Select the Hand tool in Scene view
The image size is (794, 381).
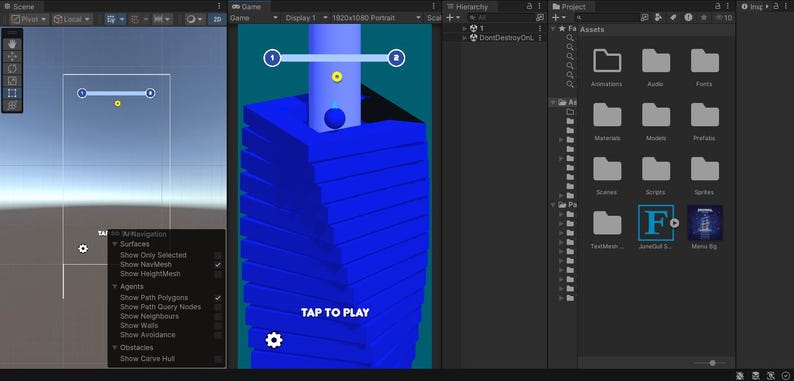point(12,44)
